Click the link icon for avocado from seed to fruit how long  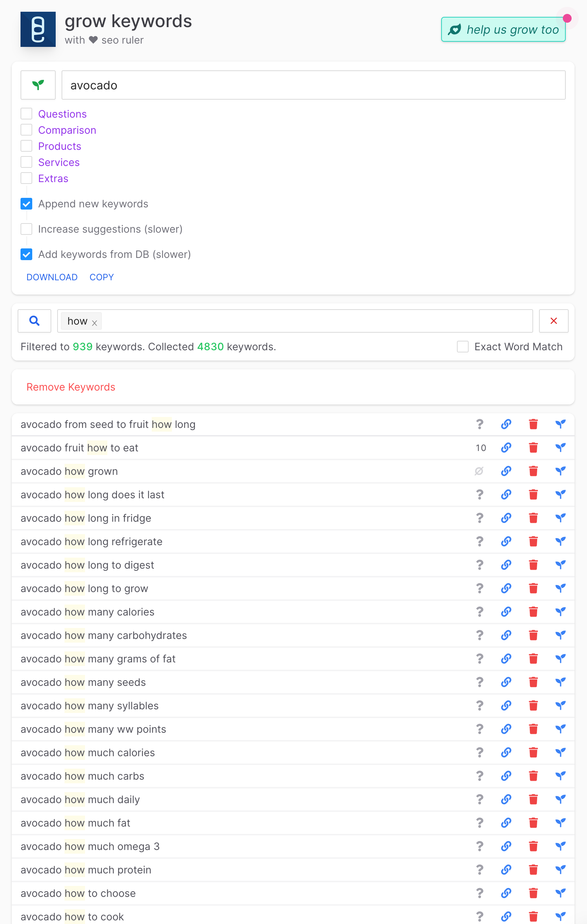506,424
